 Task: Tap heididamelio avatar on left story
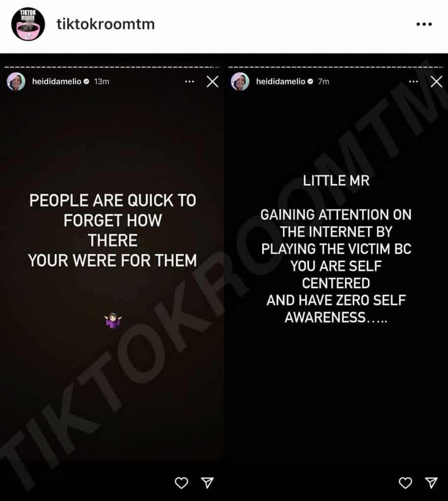(x=16, y=82)
